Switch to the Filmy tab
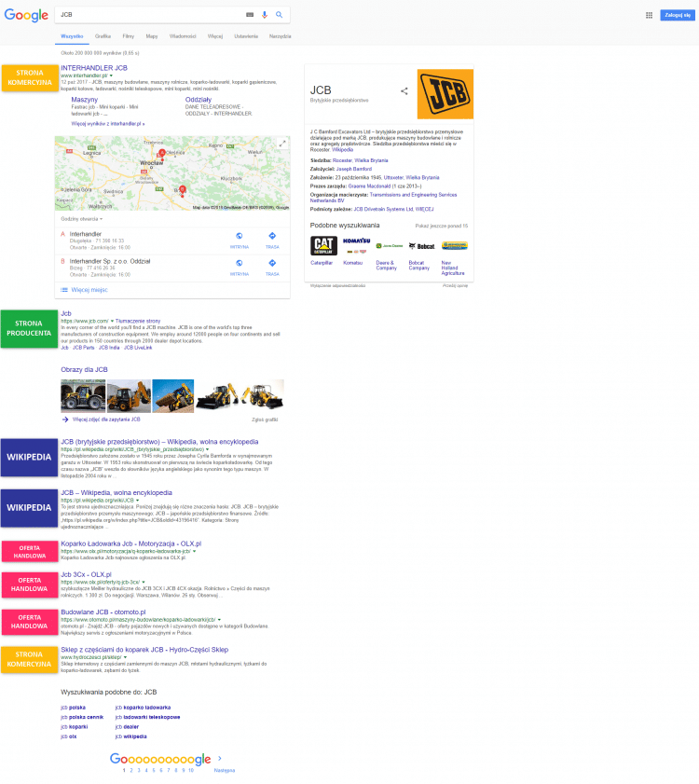699x784 pixels. 129,36
